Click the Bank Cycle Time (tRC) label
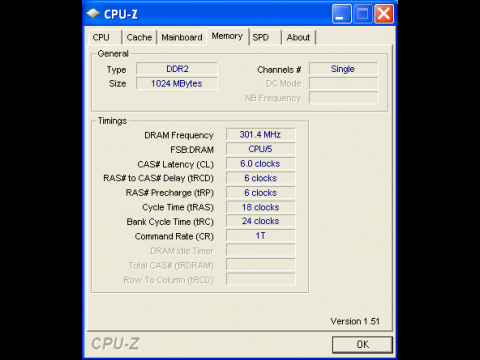The height and width of the screenshot is (360, 480). 170,222
